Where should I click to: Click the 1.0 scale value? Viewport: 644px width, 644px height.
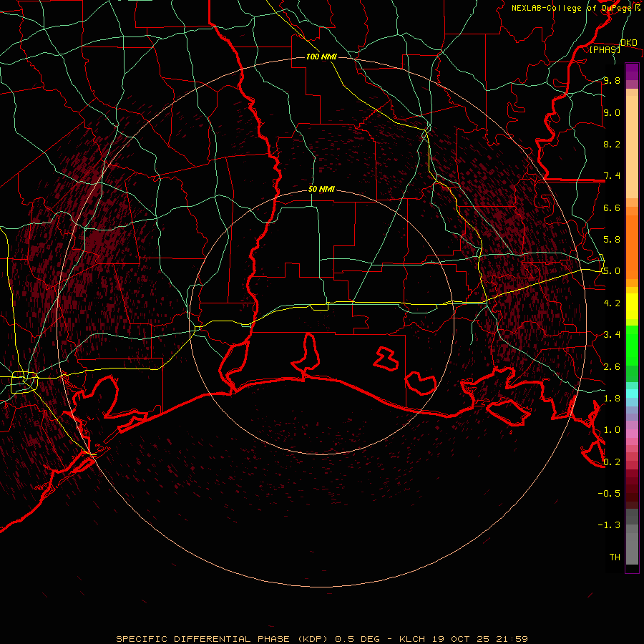(x=612, y=430)
